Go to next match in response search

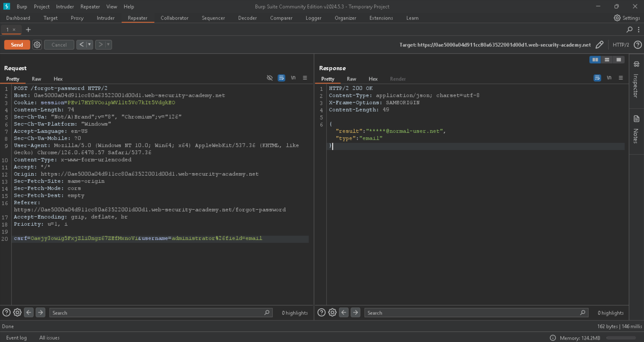355,313
